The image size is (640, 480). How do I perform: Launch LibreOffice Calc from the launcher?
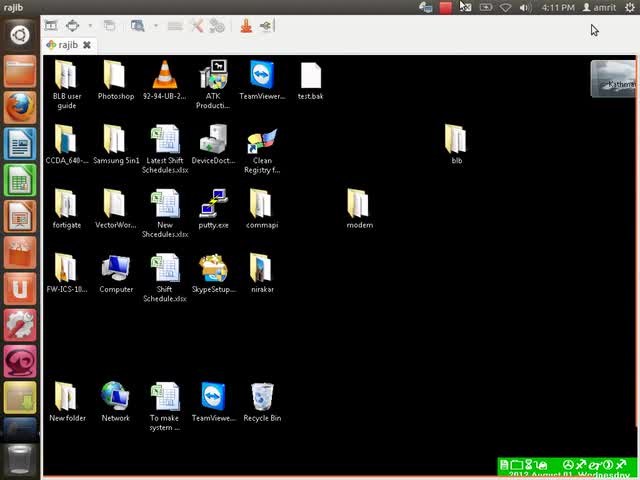[x=20, y=180]
